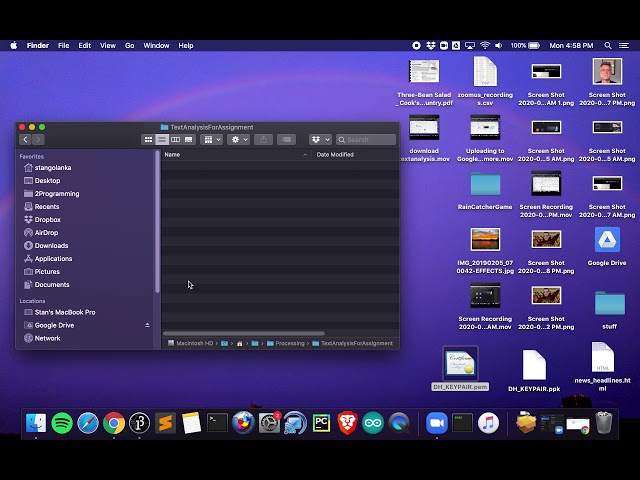Open Zoom from the Dock

point(437,423)
